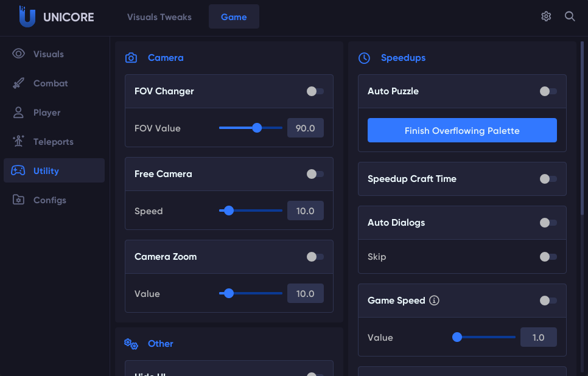Viewport: 588px width, 376px height.
Task: Turn on Free Camera toggle
Action: 315,174
